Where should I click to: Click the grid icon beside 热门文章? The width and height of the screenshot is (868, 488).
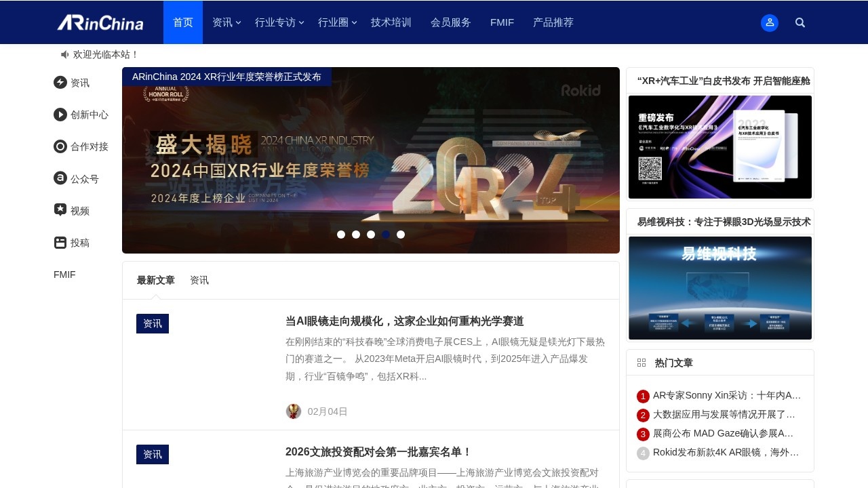coord(641,362)
